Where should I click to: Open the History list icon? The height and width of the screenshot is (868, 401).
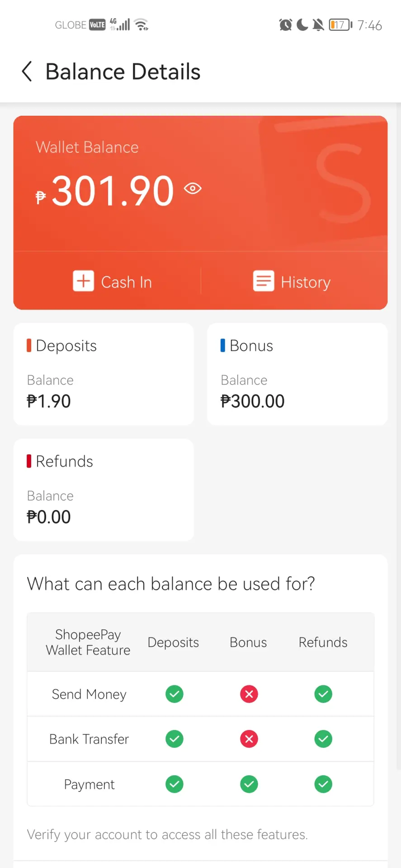[x=264, y=281]
